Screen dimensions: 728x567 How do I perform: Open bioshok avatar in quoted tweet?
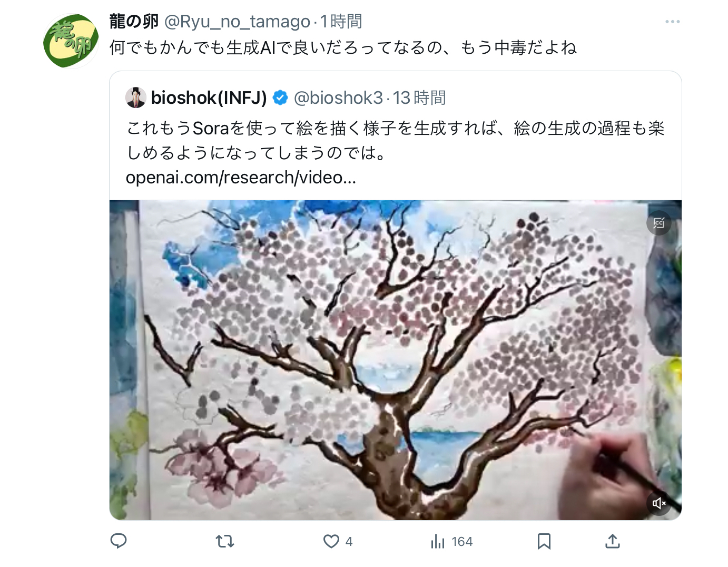(x=136, y=97)
